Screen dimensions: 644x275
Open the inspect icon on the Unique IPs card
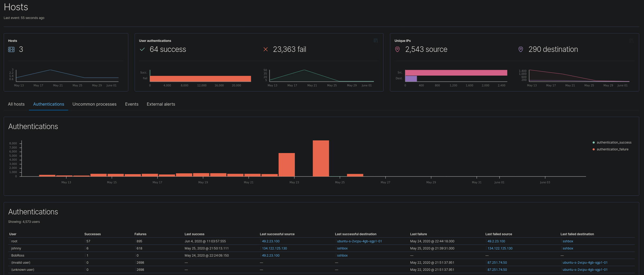tap(631, 41)
